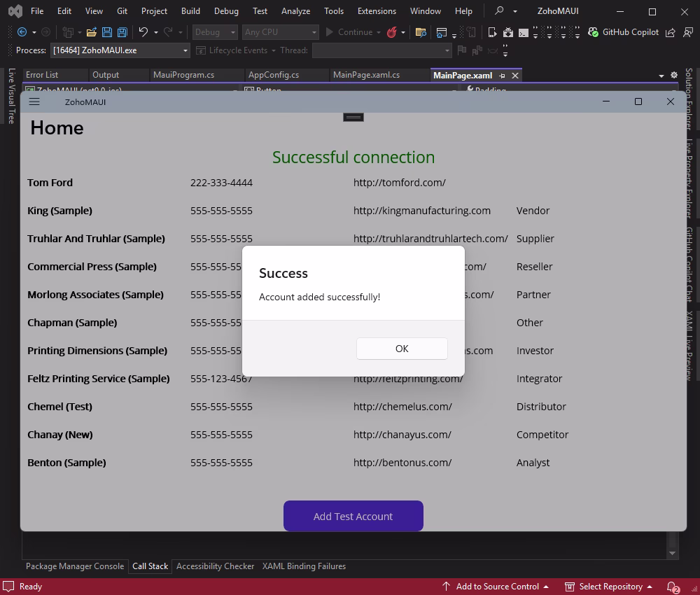Image resolution: width=700 pixels, height=595 pixels.
Task: Expand the Lifecycle Events dropdown
Action: (274, 50)
